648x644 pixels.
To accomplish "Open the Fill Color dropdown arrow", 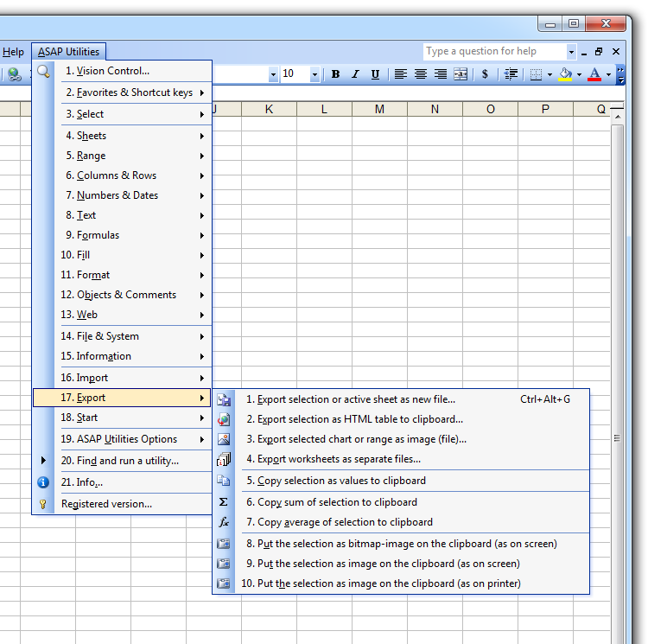I will (x=579, y=74).
